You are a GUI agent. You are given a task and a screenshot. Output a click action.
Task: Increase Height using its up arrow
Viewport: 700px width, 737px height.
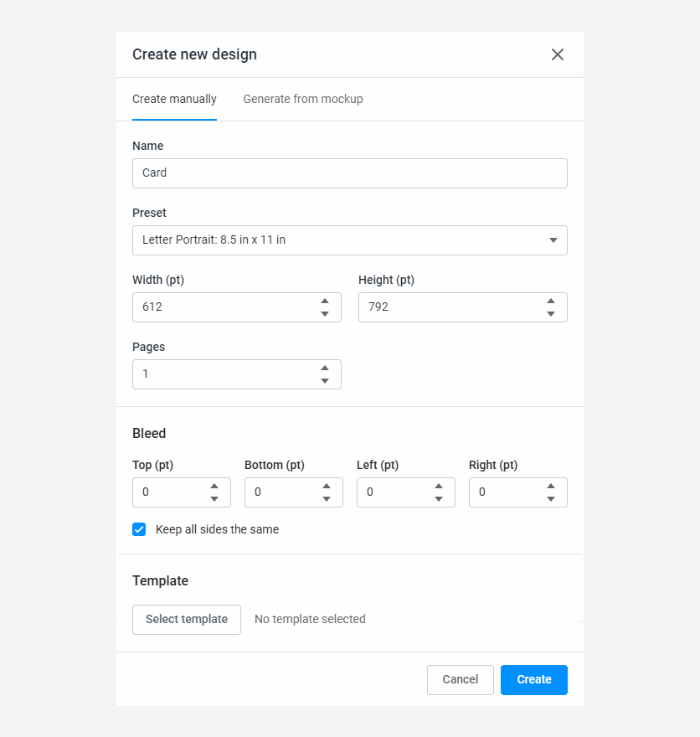(551, 301)
